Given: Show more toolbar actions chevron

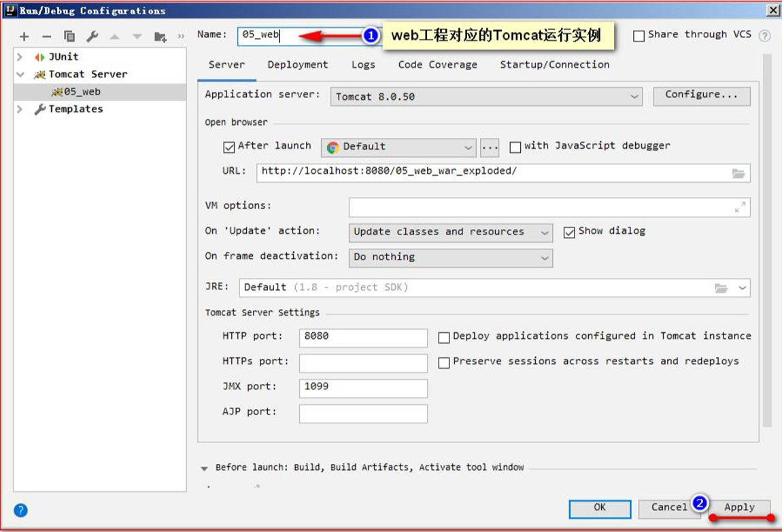Looking at the screenshot, I should [181, 37].
